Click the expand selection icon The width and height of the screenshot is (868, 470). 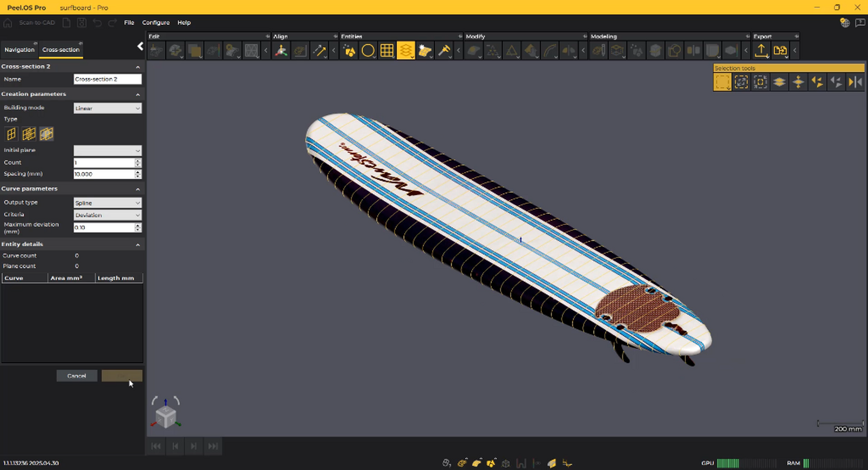click(741, 82)
